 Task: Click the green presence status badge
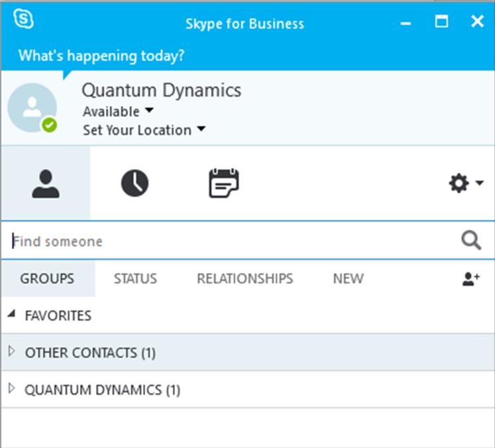tap(50, 125)
